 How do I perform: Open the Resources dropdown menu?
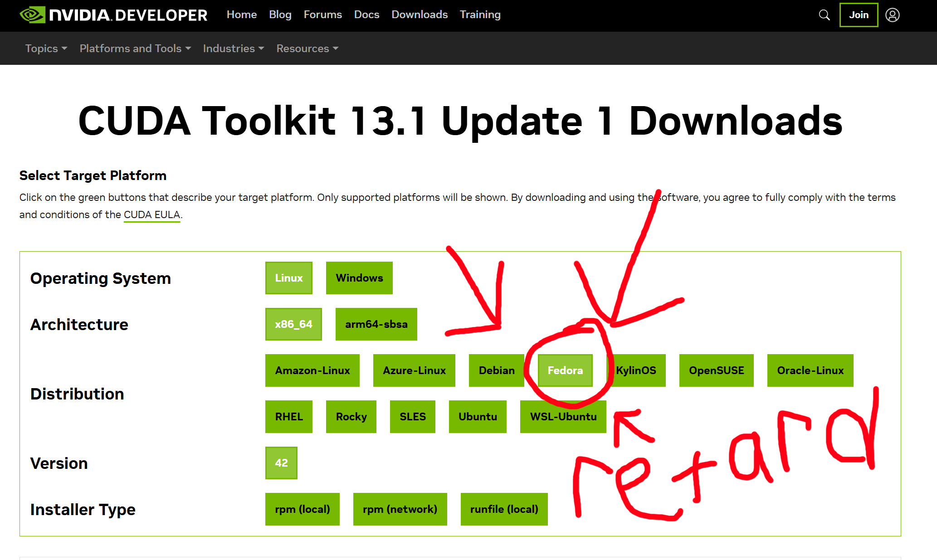tap(307, 49)
